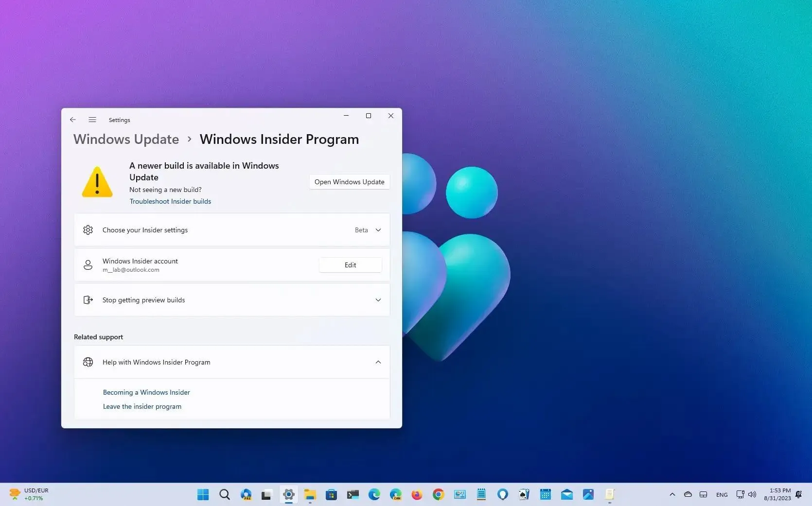Image resolution: width=812 pixels, height=506 pixels.
Task: Open the Photos app from the taskbar
Action: tap(588, 495)
